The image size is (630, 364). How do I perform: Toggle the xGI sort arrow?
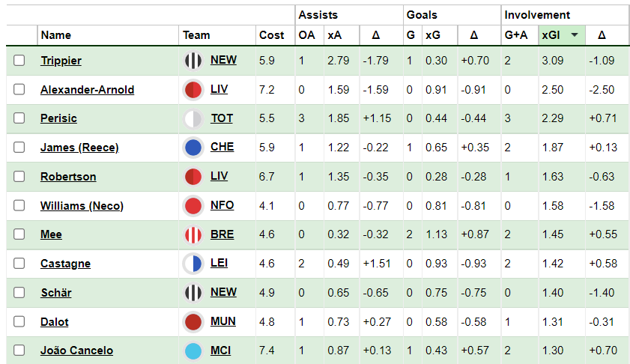pyautogui.click(x=575, y=35)
